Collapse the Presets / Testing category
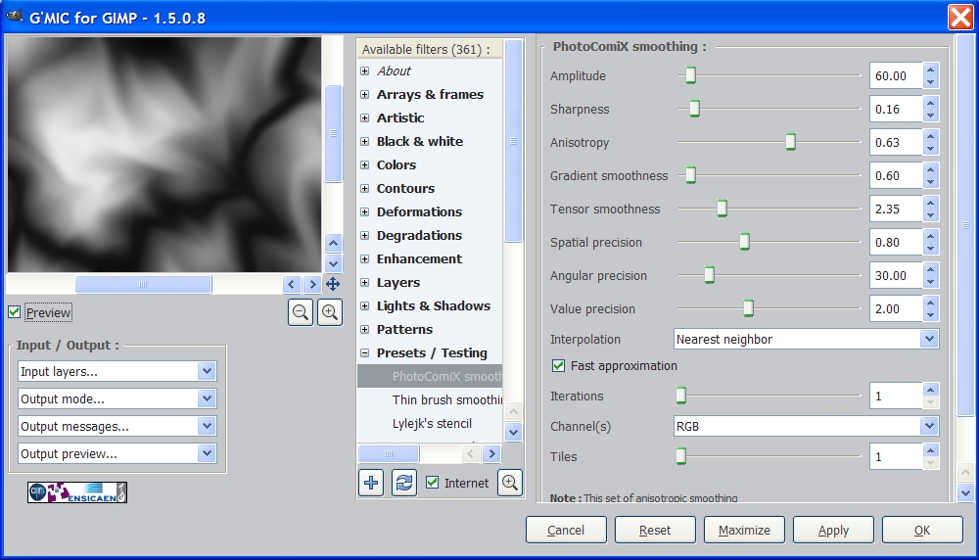 [x=364, y=352]
